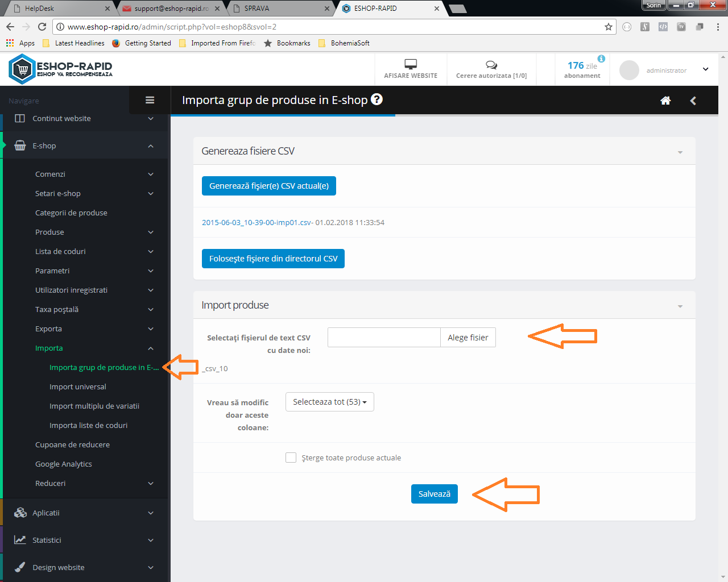Open Getting Started bookmark
Image resolution: width=728 pixels, height=582 pixels.
click(x=142, y=43)
